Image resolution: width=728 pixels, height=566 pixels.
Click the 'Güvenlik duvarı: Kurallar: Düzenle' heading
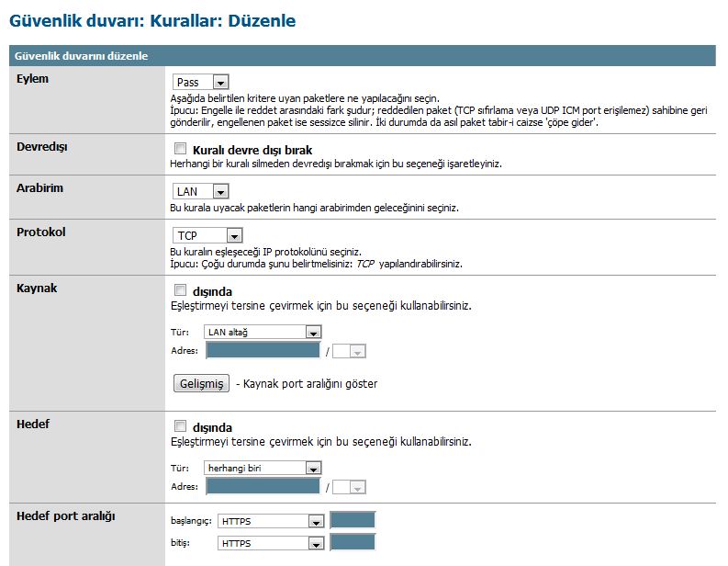click(x=152, y=21)
